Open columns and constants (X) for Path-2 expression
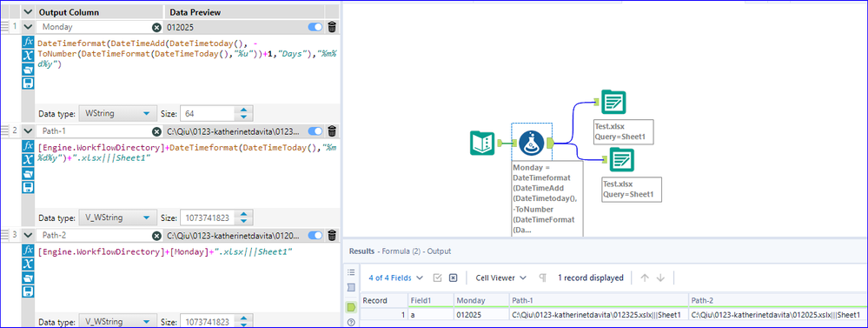The width and height of the screenshot is (868, 328). [28, 264]
